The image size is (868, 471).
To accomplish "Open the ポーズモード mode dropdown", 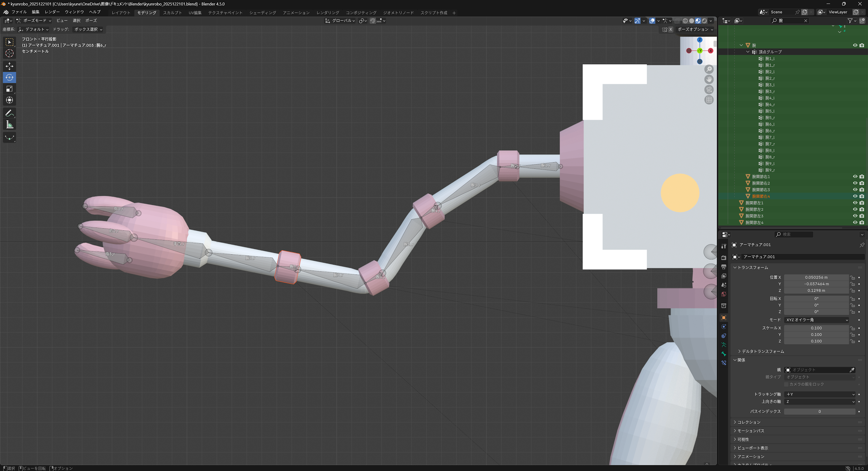I will [34, 21].
